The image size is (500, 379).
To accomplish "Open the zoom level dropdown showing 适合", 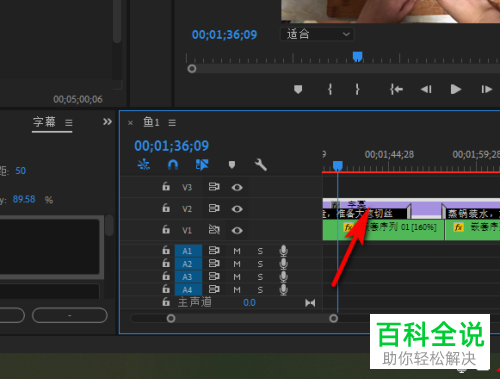I will click(x=317, y=34).
